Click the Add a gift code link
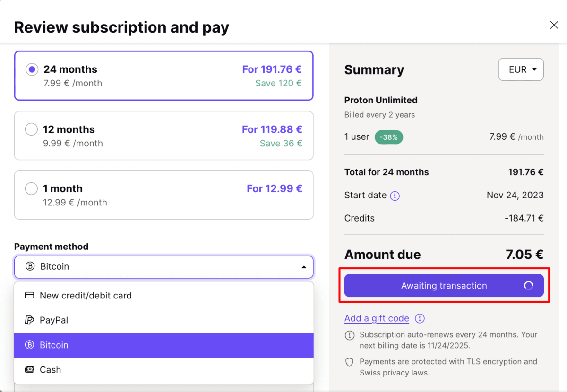The height and width of the screenshot is (392, 567). click(377, 318)
